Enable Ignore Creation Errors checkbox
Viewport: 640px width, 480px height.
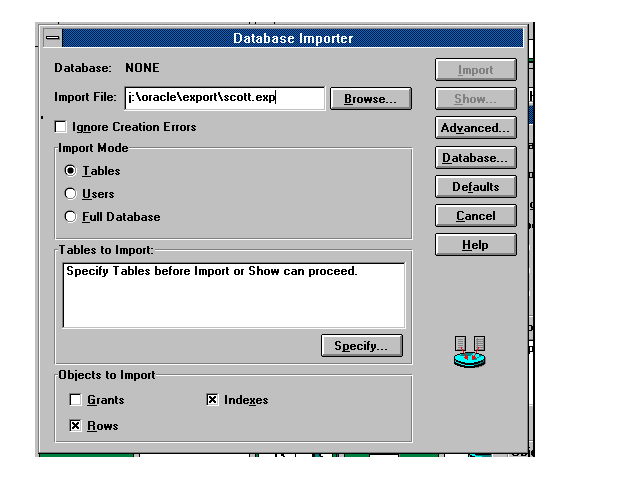click(61, 127)
